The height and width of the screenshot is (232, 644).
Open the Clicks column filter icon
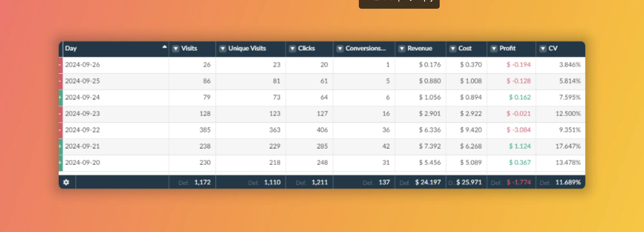292,48
